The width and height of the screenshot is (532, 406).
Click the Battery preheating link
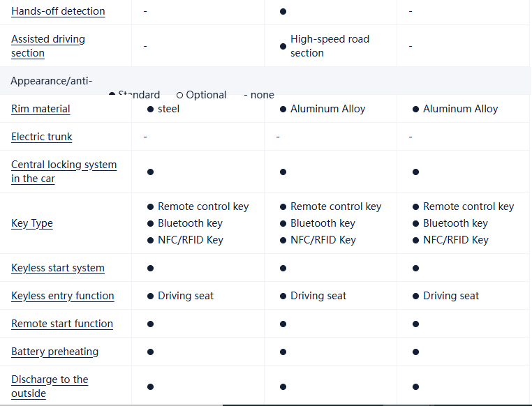54,352
